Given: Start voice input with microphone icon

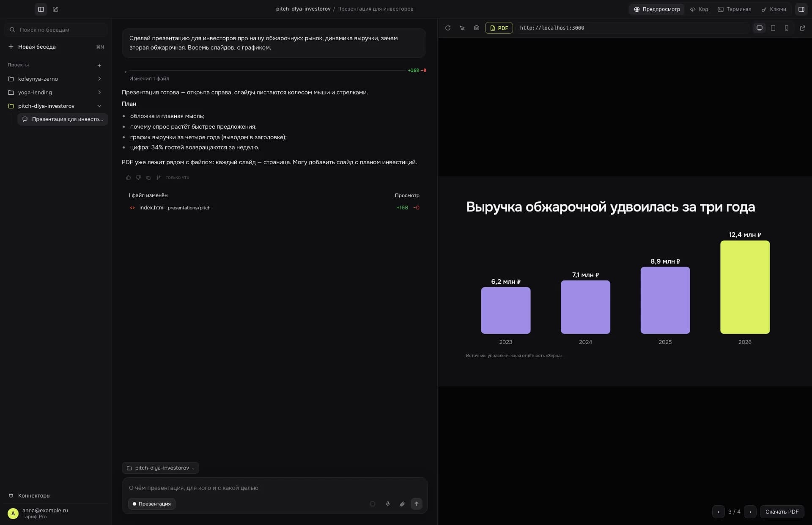Looking at the screenshot, I should pyautogui.click(x=387, y=504).
